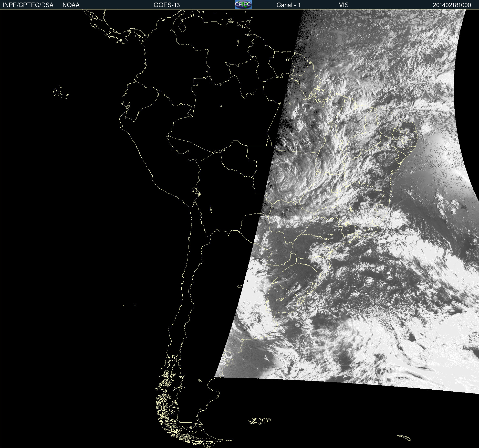Select the INPE/CPTEC/DSA header text
The width and height of the screenshot is (479, 448).
28,5
